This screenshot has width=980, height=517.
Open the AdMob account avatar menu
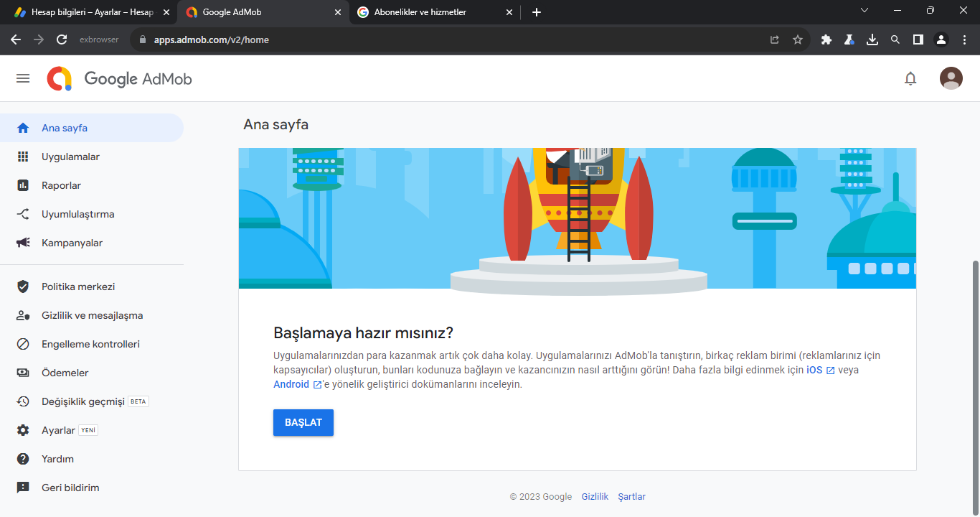coord(951,78)
